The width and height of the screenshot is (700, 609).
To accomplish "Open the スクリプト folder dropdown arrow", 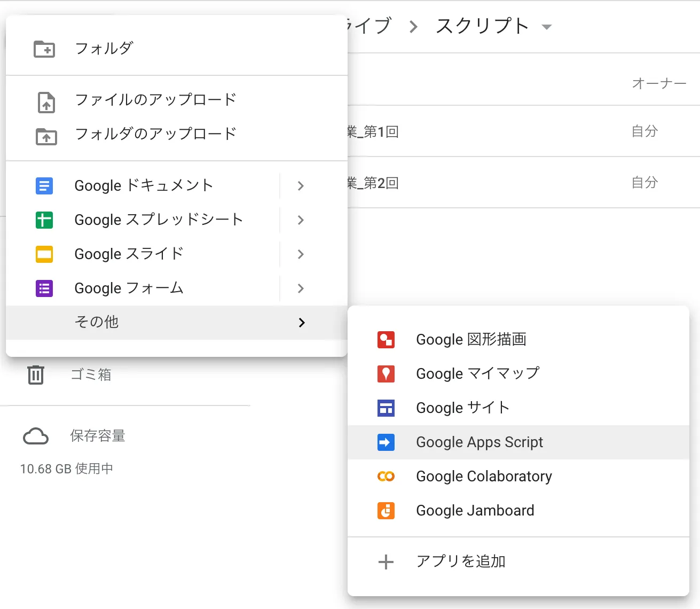I will tap(546, 27).
